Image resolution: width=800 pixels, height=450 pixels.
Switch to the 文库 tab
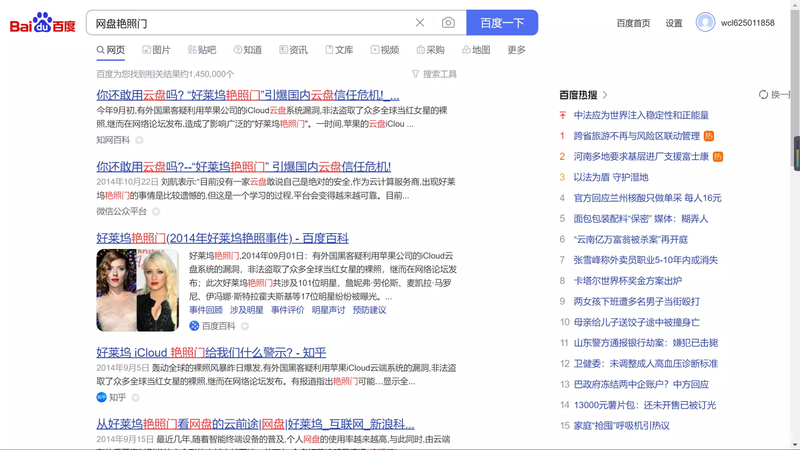(x=339, y=49)
